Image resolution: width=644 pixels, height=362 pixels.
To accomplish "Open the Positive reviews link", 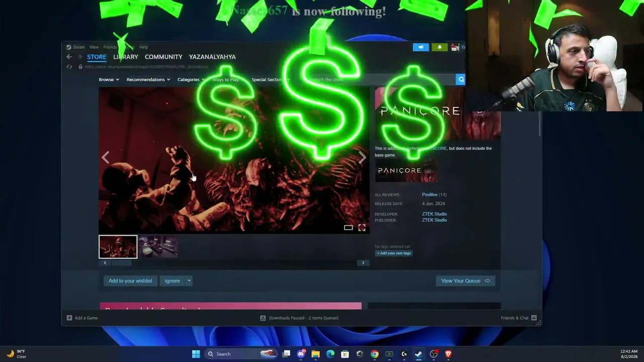I will coord(430,195).
